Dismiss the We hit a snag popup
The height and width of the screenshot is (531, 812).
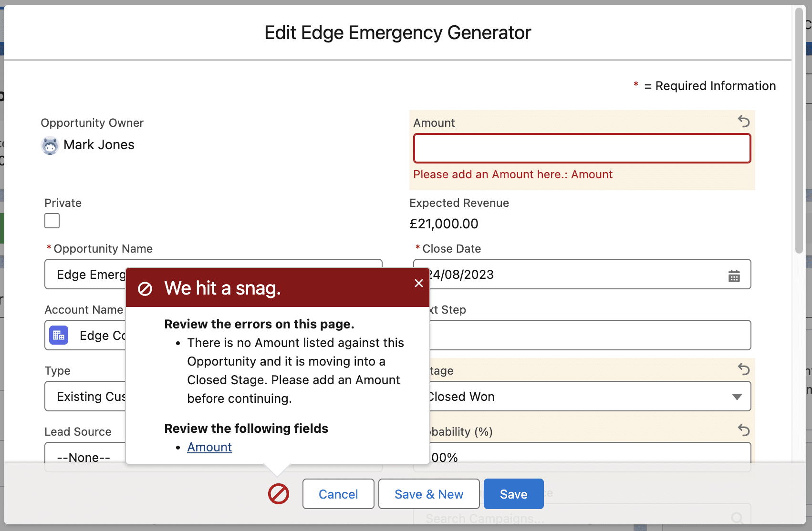pyautogui.click(x=418, y=283)
